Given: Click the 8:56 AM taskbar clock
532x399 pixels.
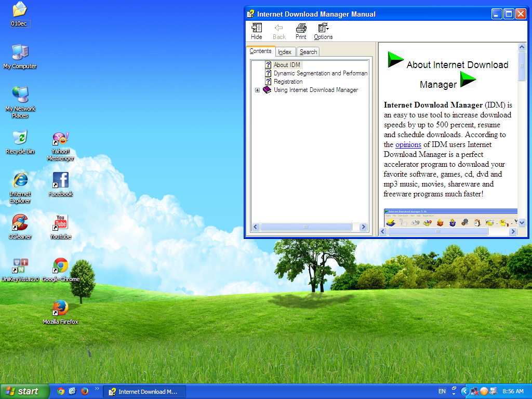Looking at the screenshot, I should pos(513,392).
